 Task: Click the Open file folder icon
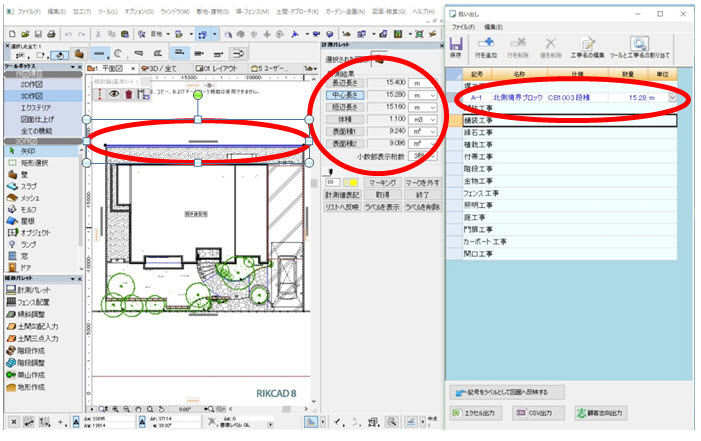pos(25,34)
